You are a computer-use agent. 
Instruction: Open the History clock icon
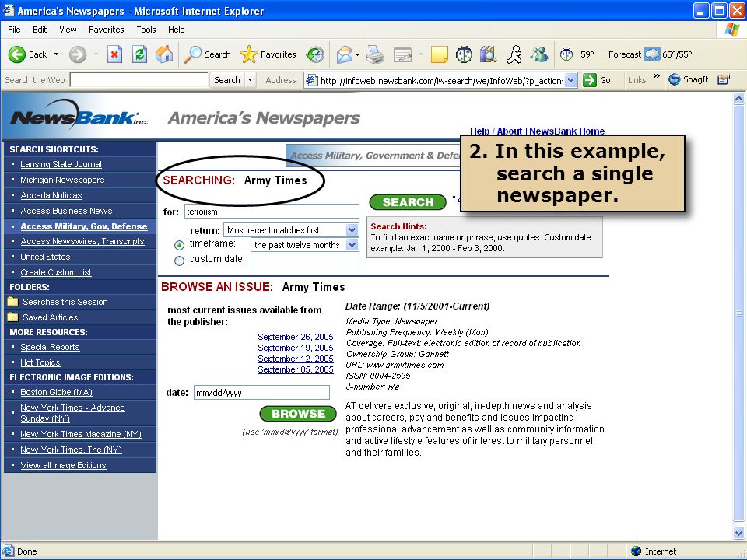(x=315, y=54)
